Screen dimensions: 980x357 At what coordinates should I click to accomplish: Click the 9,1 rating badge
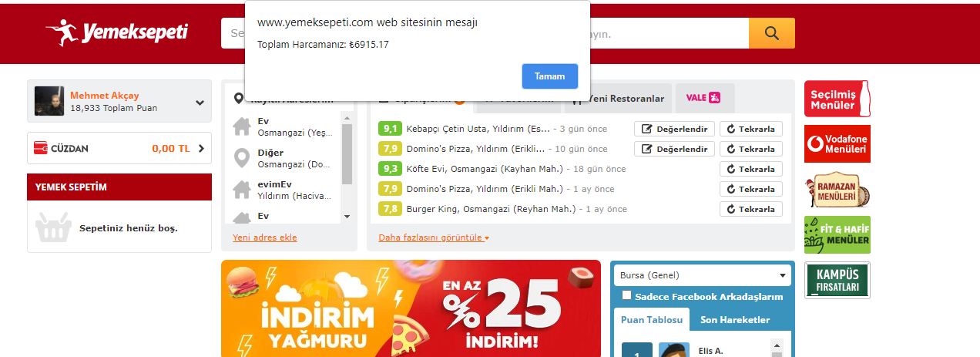pos(390,129)
